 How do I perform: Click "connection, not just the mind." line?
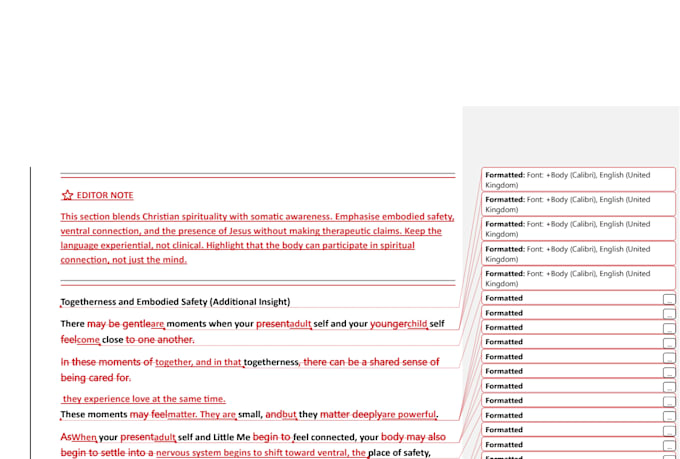click(x=124, y=259)
